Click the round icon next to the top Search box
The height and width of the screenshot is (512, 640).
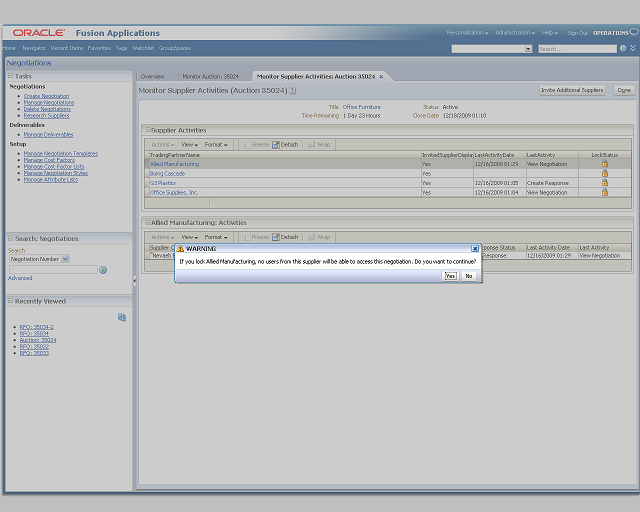point(623,48)
